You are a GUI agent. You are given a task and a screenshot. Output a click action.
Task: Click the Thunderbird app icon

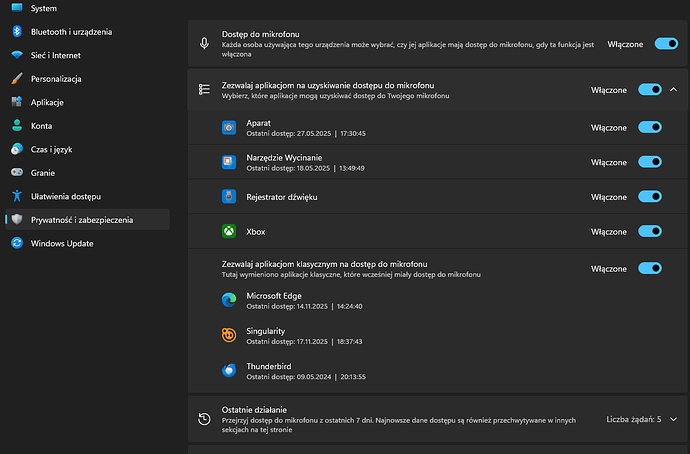pos(228,370)
